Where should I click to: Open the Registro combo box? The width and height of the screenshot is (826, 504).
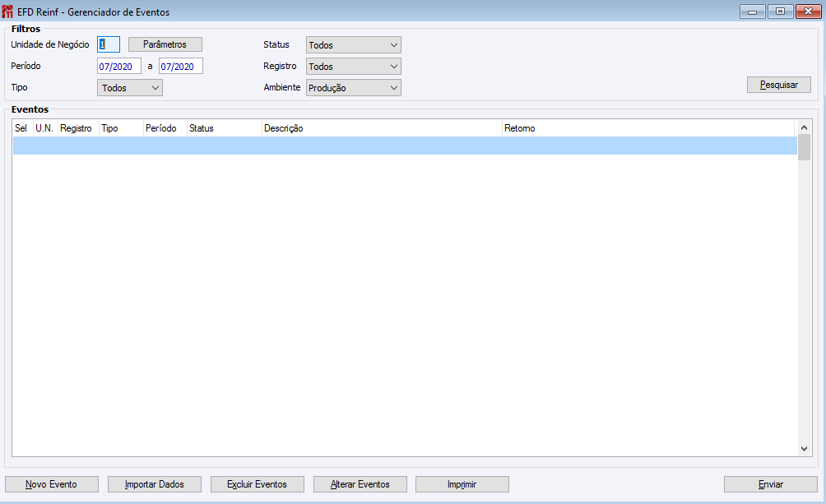pyautogui.click(x=354, y=67)
